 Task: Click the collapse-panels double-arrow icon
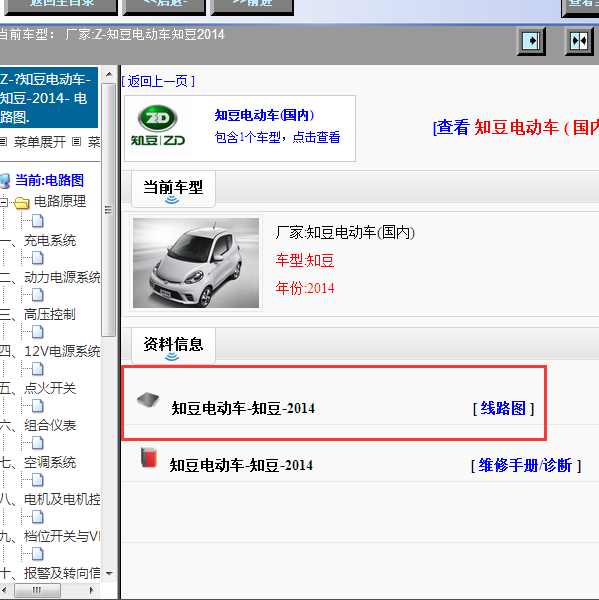tap(579, 41)
